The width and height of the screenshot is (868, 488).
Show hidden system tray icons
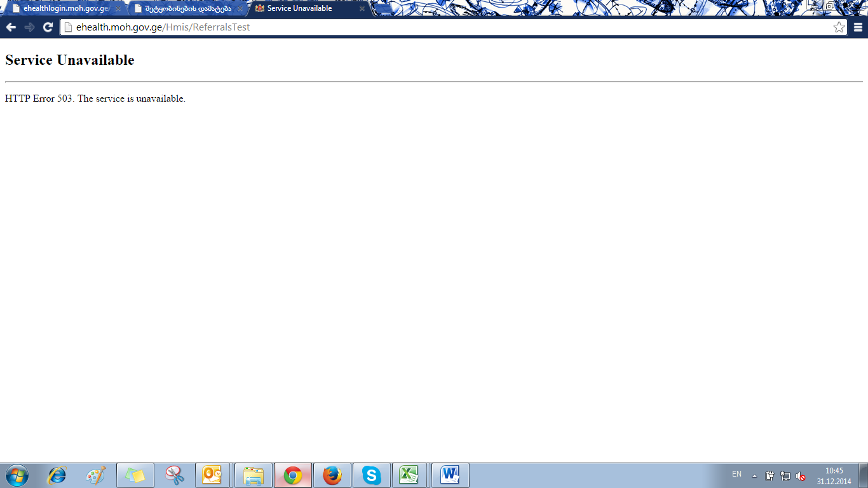click(x=754, y=476)
